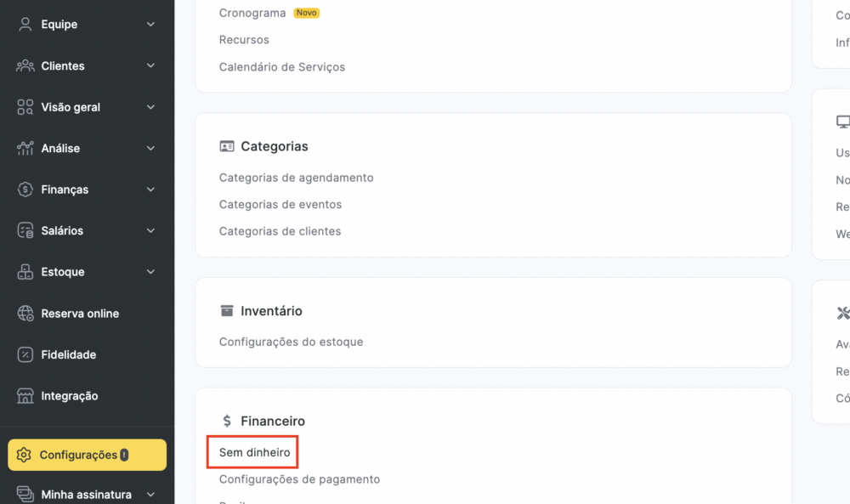Open Categorias de agendamento

click(296, 178)
